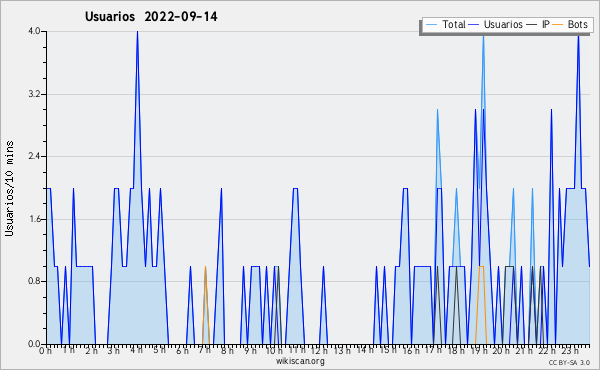Click the y-axis value 4.0

click(34, 31)
